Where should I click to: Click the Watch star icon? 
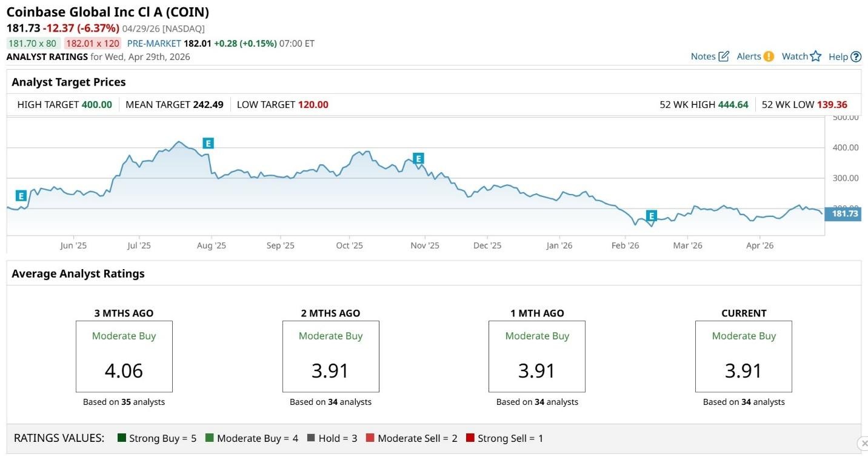pyautogui.click(x=816, y=56)
